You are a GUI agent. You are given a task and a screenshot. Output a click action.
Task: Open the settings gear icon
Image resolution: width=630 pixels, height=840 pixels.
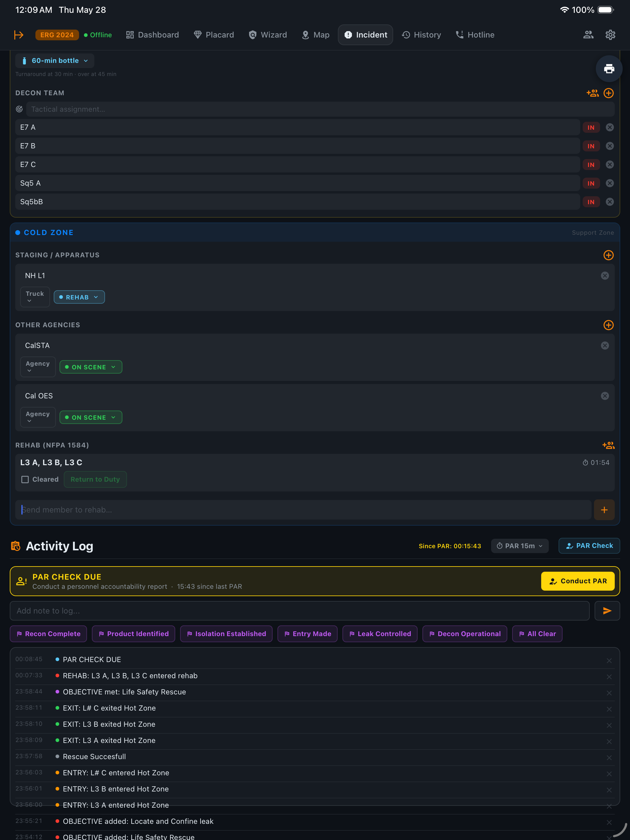pyautogui.click(x=610, y=35)
